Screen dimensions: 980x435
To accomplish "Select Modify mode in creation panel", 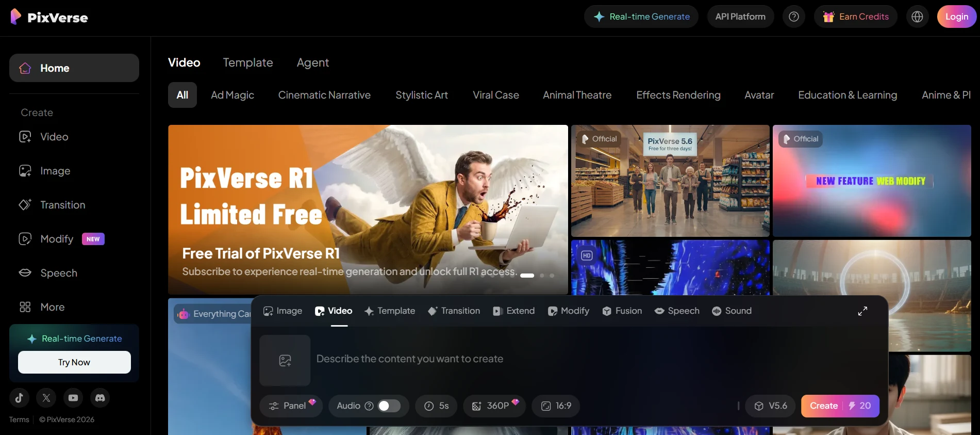I will (x=568, y=311).
